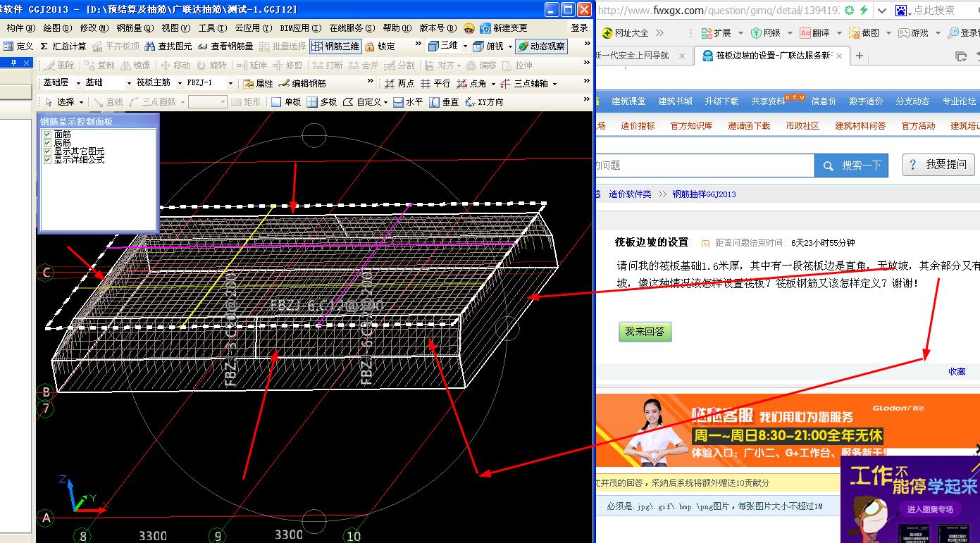Open 查找图元 find element tool
This screenshot has width=980, height=543.
[168, 46]
